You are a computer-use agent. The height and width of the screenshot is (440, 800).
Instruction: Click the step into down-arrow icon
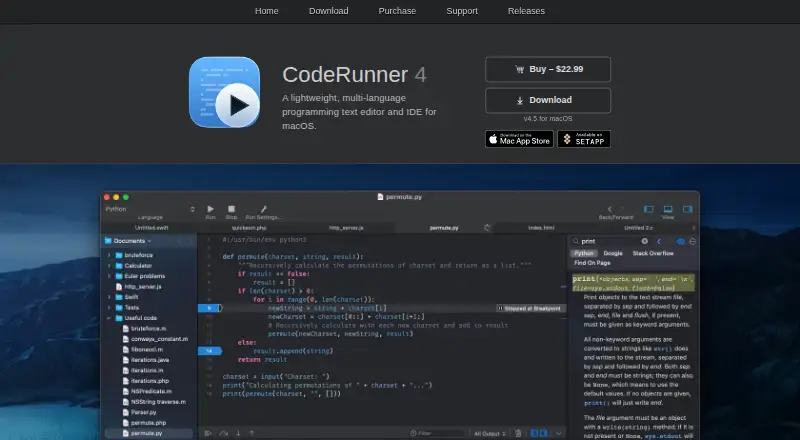(238, 433)
